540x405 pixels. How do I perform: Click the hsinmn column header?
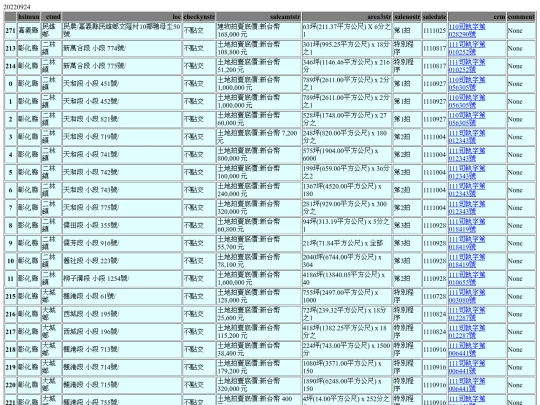point(29,17)
